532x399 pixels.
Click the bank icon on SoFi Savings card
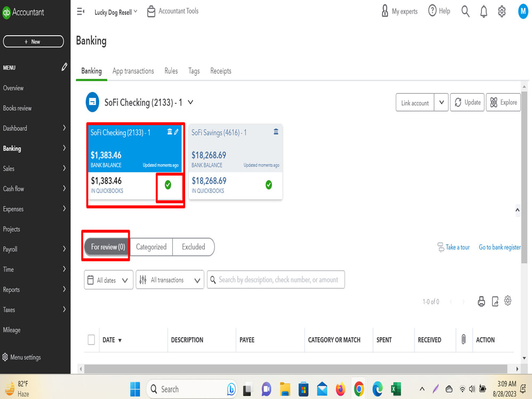[276, 131]
